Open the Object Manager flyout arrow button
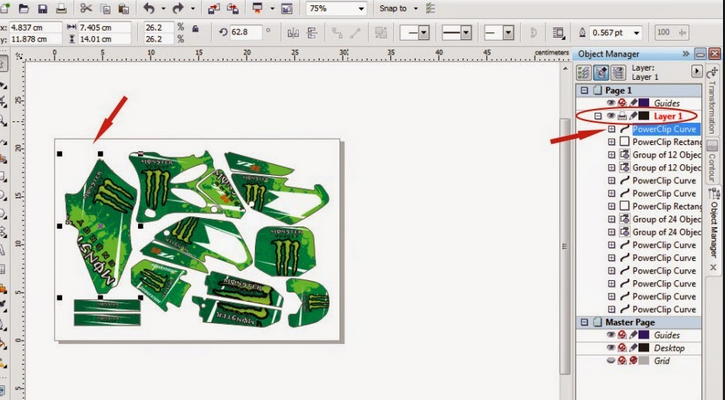725x400 pixels. (696, 71)
